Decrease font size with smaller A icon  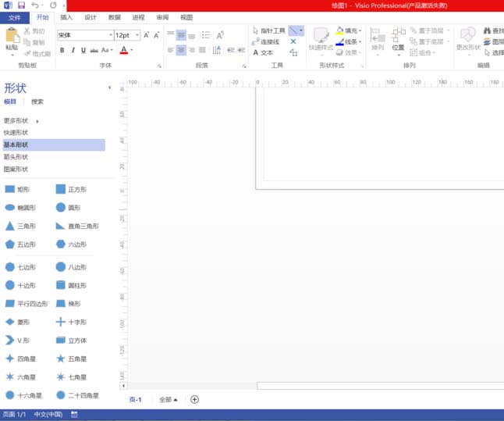(x=157, y=35)
